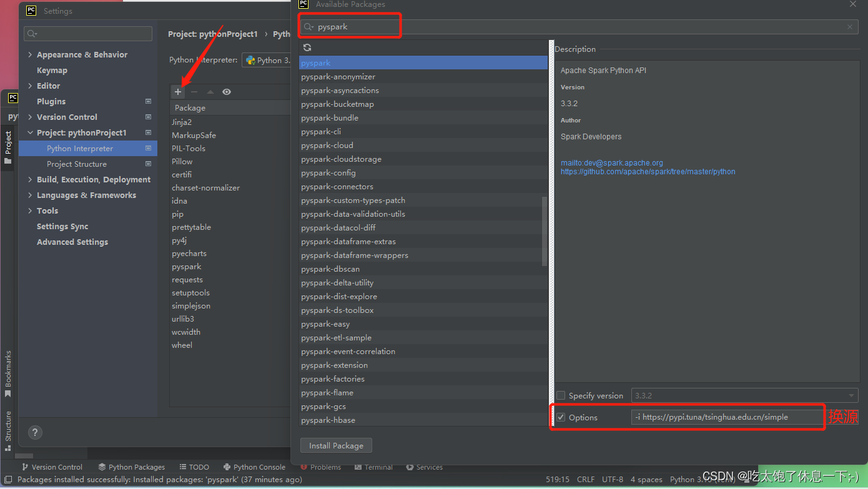Select Keymap in settings tree
This screenshot has height=489, width=868.
[52, 71]
